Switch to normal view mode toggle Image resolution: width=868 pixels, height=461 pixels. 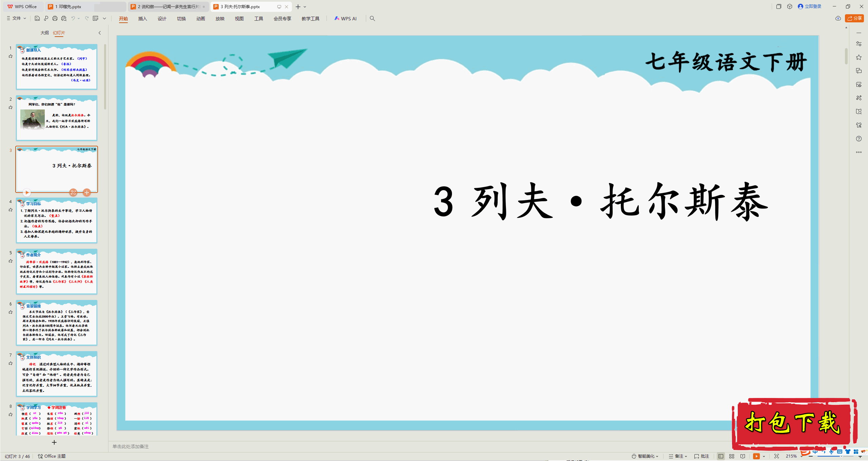tap(721, 456)
